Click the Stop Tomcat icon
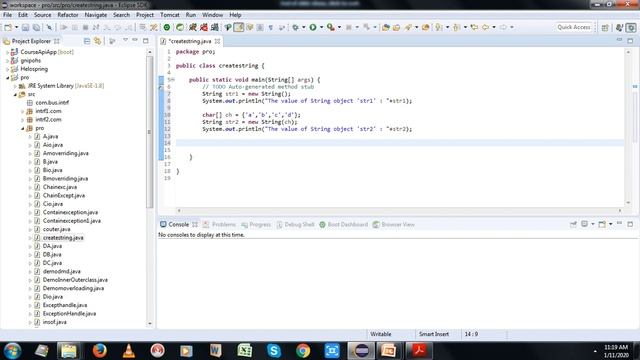The image size is (640, 360). pos(203,27)
